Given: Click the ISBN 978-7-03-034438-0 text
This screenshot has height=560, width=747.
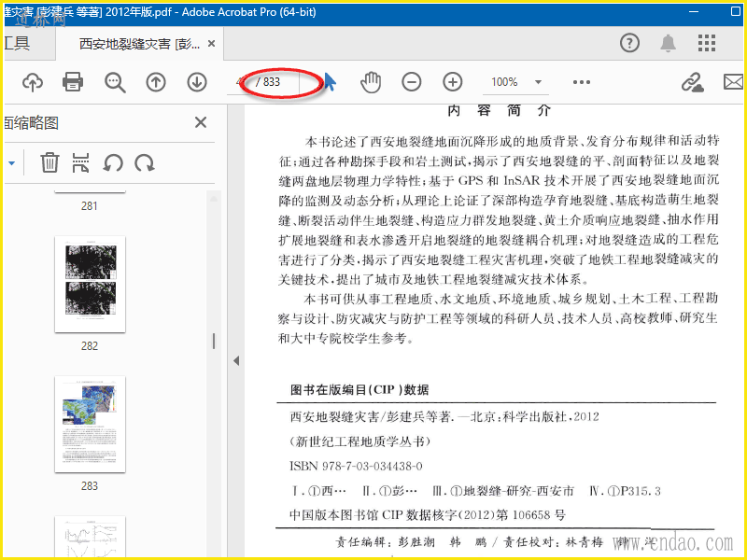Looking at the screenshot, I should coord(356,466).
